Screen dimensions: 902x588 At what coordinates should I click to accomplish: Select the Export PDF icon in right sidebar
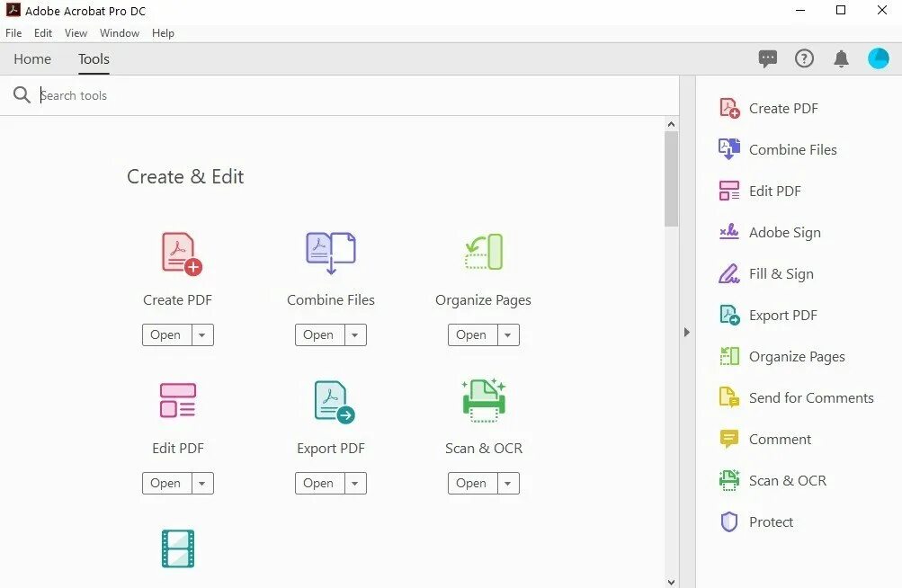(x=729, y=316)
